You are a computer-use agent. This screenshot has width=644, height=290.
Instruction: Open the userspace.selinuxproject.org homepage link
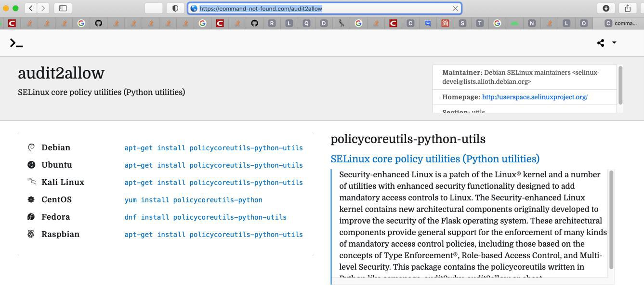(535, 97)
